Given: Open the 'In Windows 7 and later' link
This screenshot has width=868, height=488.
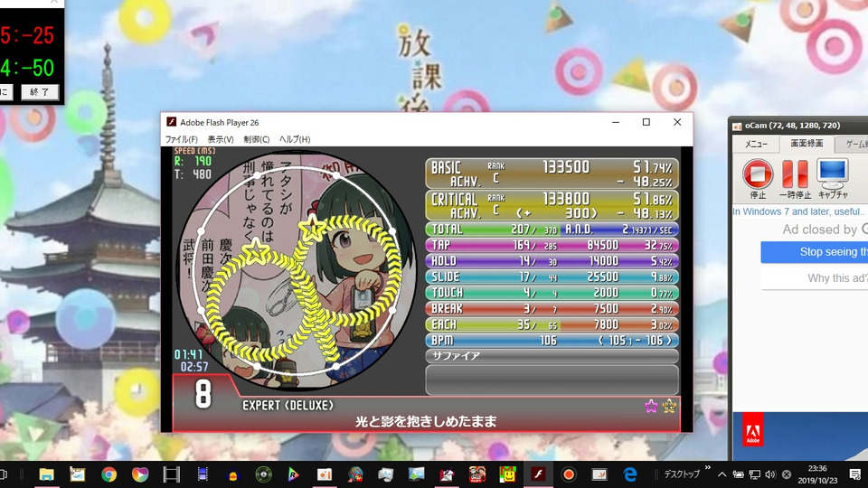Looking at the screenshot, I should [798, 211].
